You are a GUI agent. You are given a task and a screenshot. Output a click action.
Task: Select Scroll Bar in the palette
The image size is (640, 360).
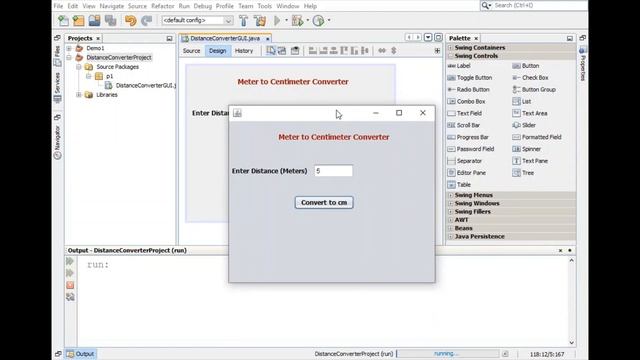(x=464, y=125)
